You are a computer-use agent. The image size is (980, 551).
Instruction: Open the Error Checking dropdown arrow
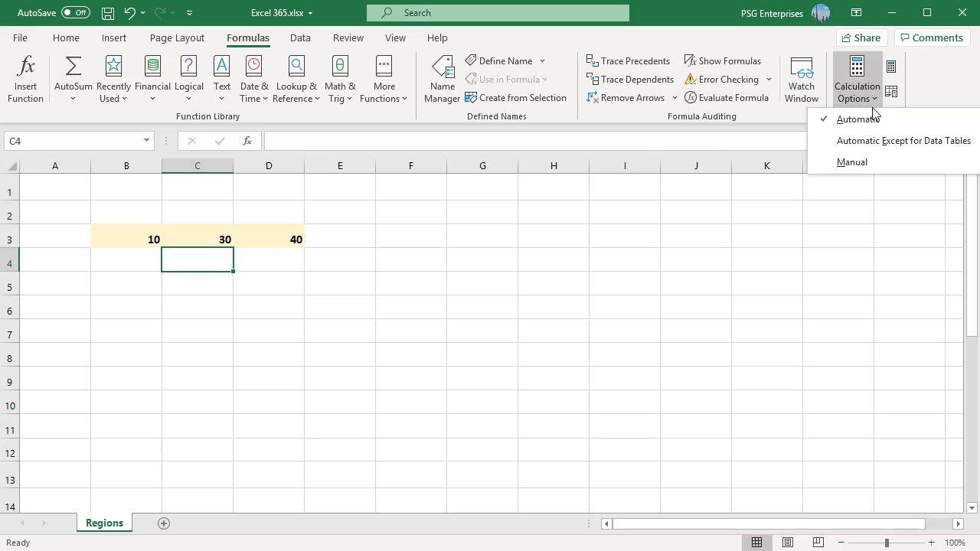[769, 80]
